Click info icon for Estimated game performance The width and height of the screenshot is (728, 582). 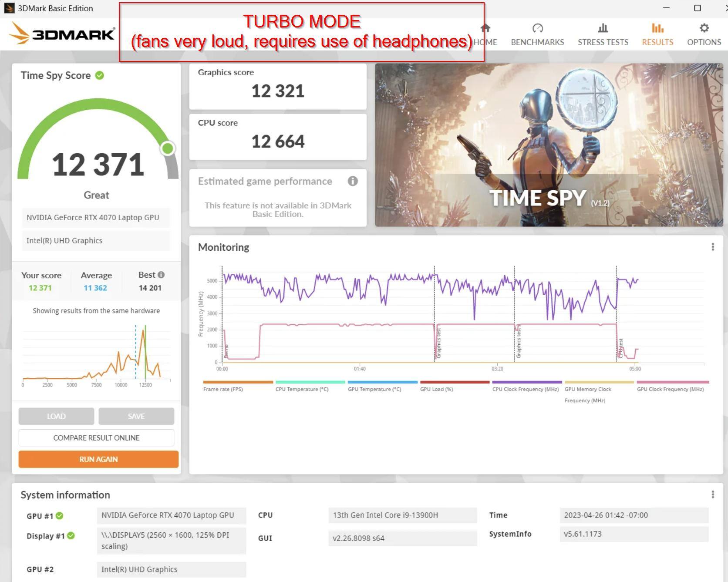[x=353, y=181]
